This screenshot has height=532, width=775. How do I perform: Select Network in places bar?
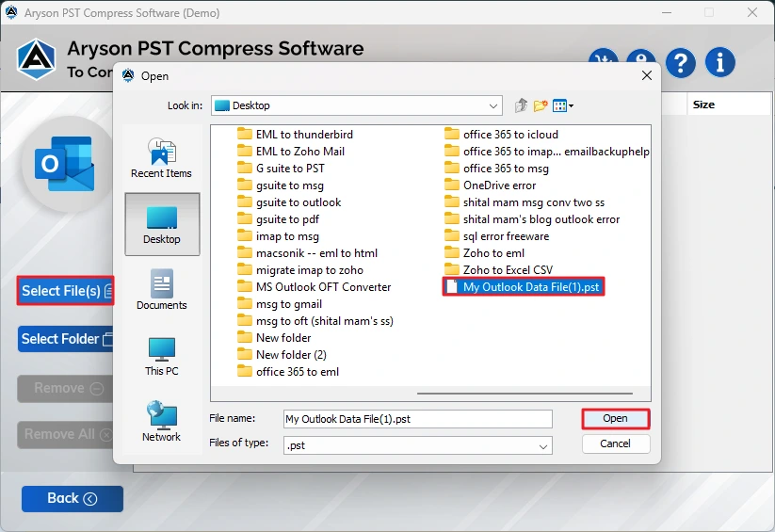pyautogui.click(x=162, y=421)
